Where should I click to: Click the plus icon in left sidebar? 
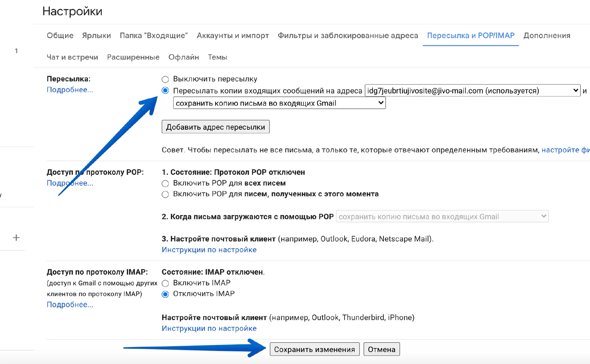16,237
